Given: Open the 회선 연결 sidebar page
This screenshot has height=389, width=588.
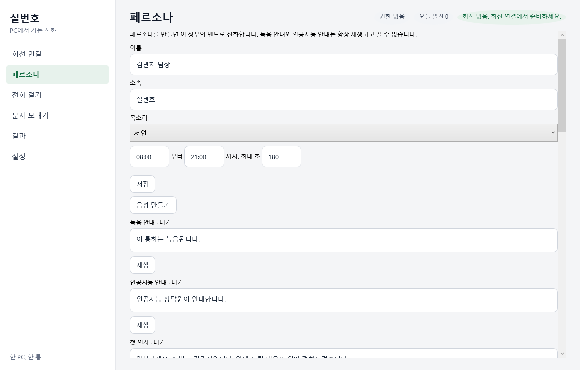Looking at the screenshot, I should [57, 54].
